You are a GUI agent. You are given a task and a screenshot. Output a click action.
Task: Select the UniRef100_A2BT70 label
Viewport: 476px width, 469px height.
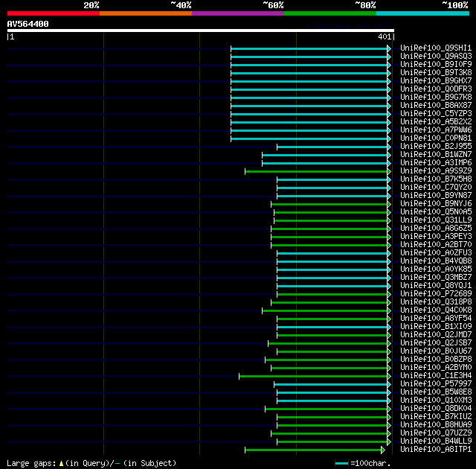tap(436, 245)
